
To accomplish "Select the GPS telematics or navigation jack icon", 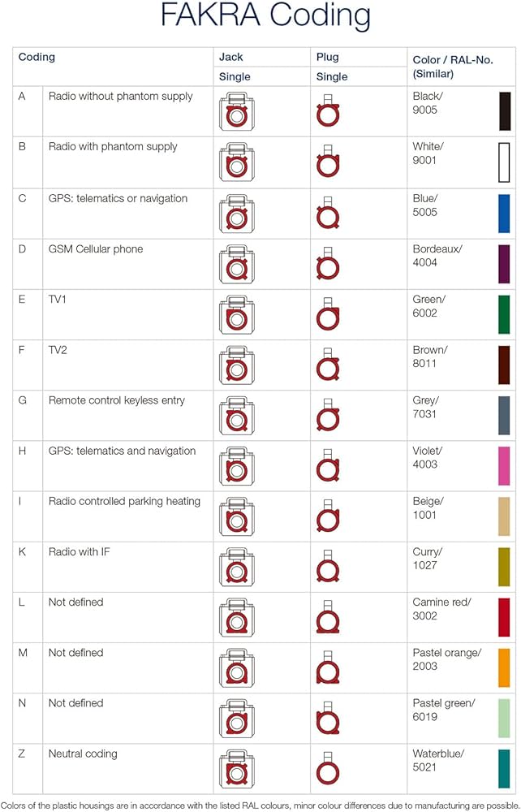I will pyautogui.click(x=236, y=214).
